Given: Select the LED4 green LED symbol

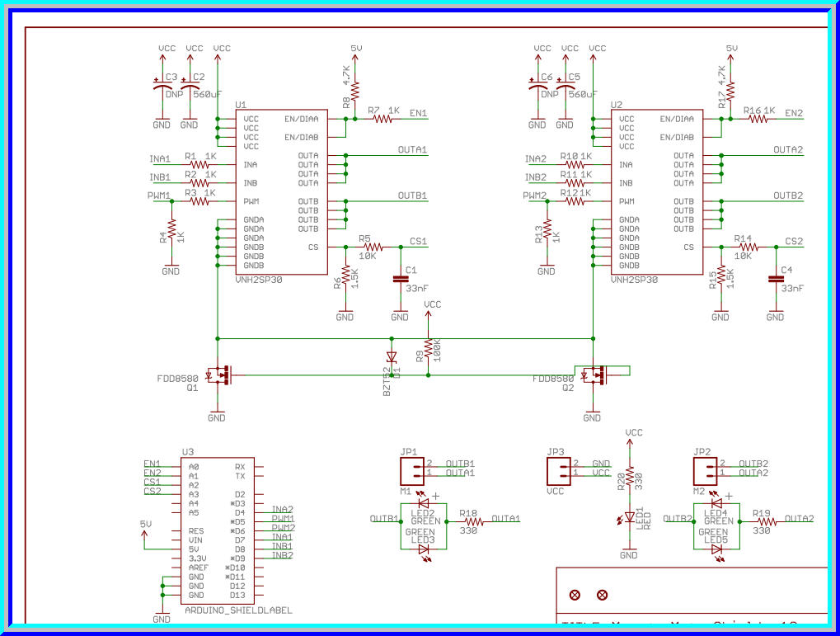Looking at the screenshot, I should [x=716, y=502].
